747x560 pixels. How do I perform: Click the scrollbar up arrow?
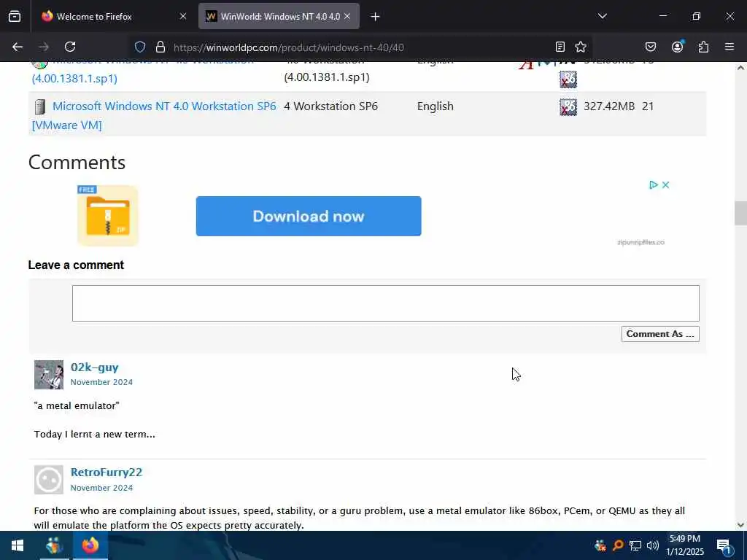click(x=740, y=68)
